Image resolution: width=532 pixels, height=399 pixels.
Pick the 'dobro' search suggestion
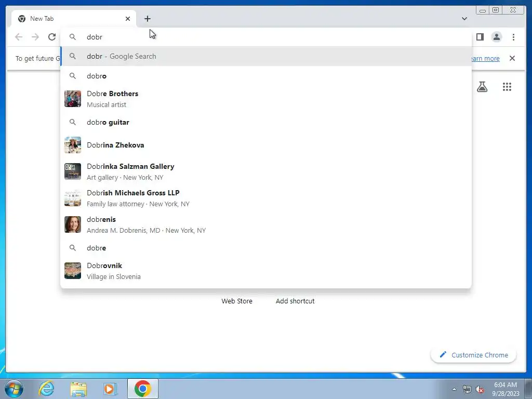[266, 76]
